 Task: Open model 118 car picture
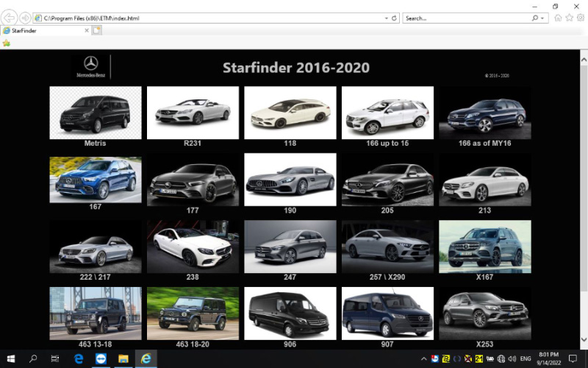point(290,113)
